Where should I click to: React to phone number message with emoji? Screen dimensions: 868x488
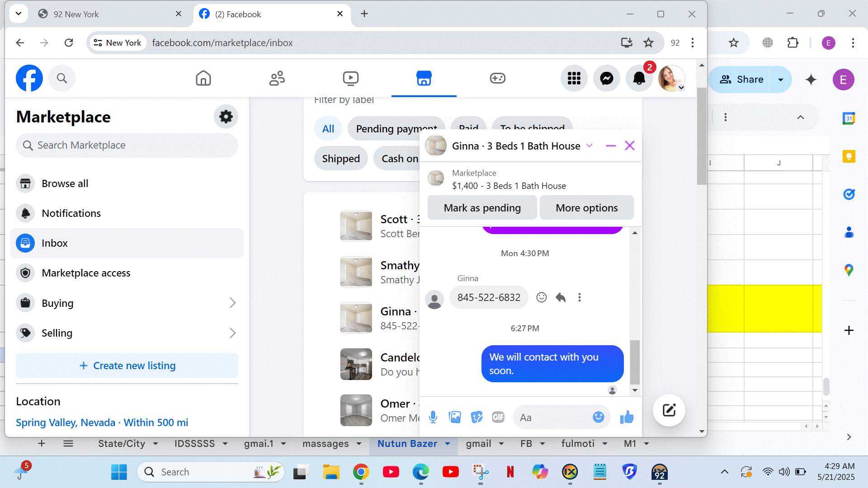(x=541, y=297)
